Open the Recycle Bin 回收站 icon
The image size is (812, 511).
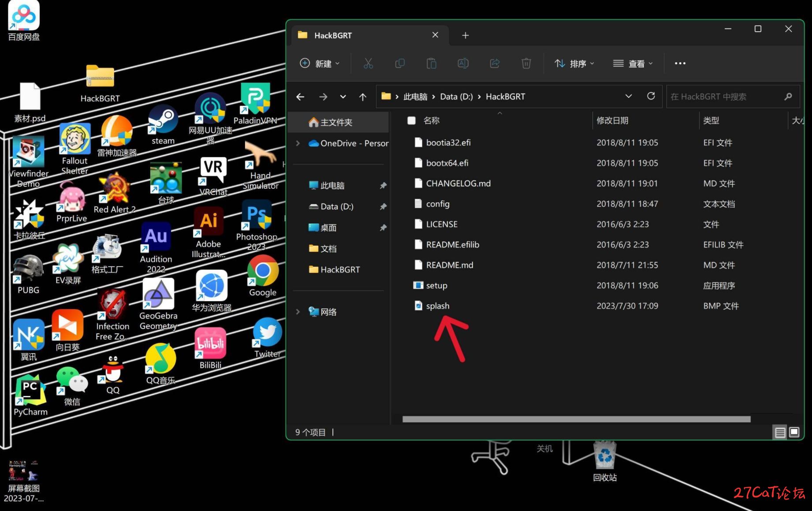coord(605,461)
